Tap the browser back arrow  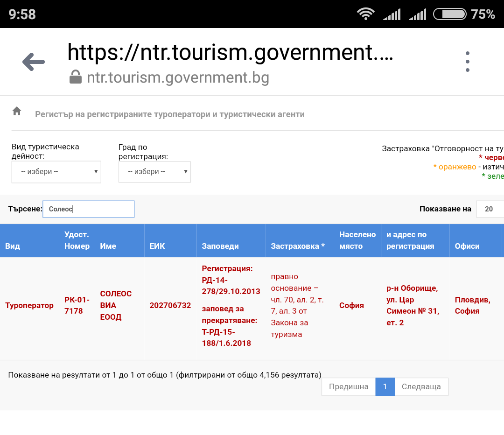tap(34, 62)
